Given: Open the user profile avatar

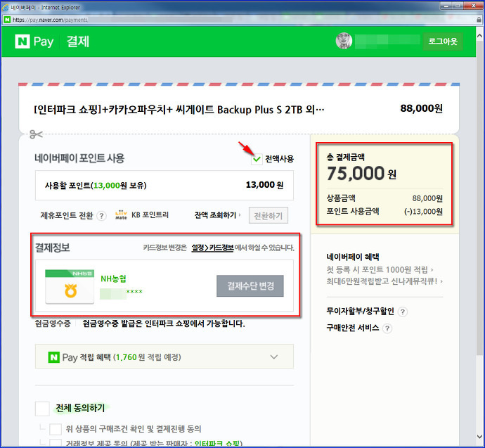Looking at the screenshot, I should (x=344, y=41).
